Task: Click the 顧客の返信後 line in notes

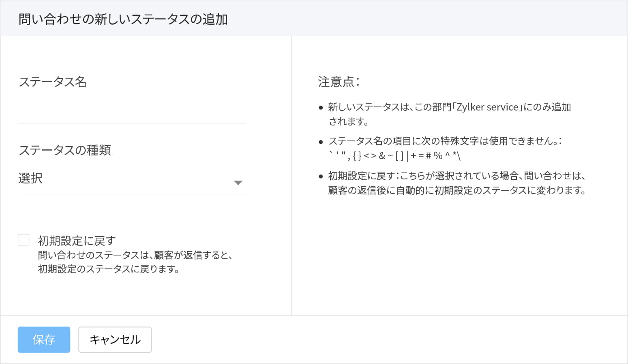Action: (x=457, y=191)
